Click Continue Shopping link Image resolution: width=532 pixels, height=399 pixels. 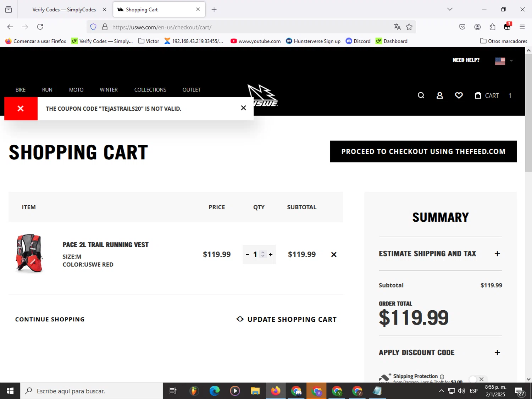[50, 319]
